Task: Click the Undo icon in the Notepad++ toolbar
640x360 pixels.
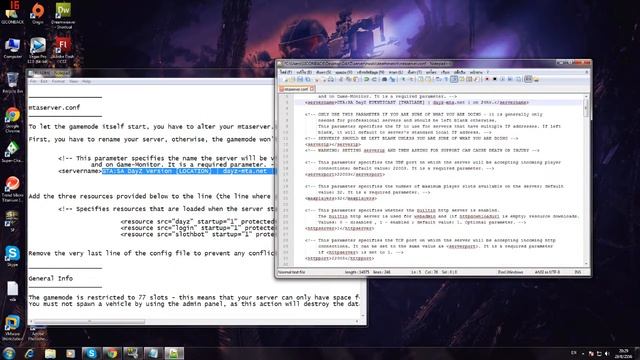Action: [x=366, y=80]
